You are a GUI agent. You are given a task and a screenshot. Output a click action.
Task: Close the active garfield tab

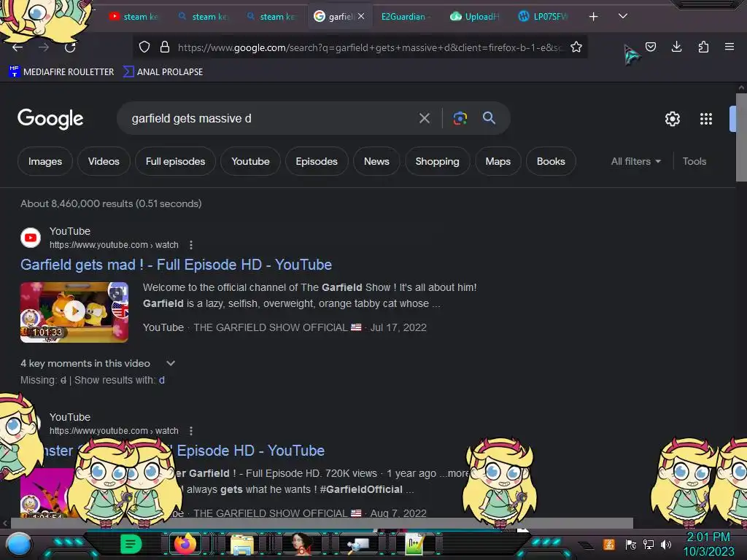click(x=361, y=16)
